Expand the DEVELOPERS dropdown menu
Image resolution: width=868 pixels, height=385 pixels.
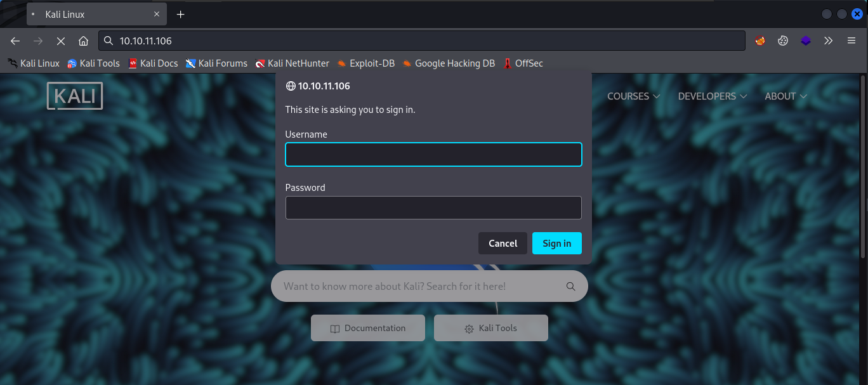click(712, 96)
